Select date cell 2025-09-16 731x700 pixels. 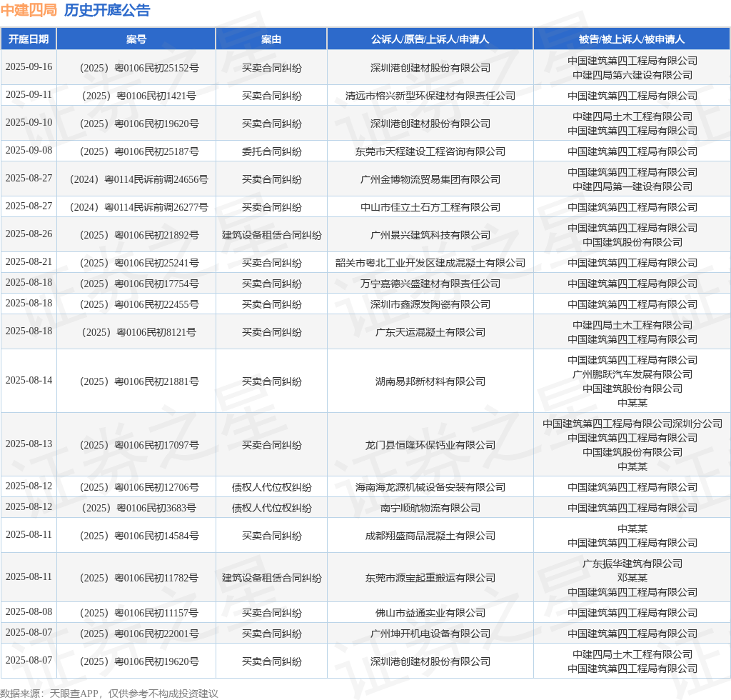[29, 66]
